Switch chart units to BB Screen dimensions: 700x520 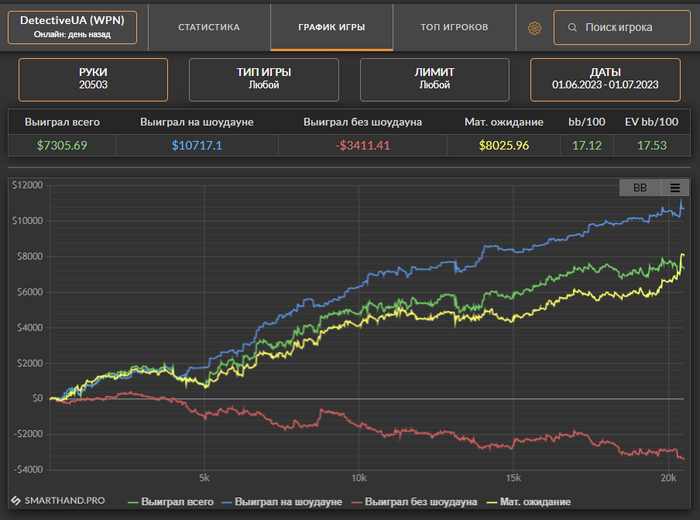coord(640,187)
